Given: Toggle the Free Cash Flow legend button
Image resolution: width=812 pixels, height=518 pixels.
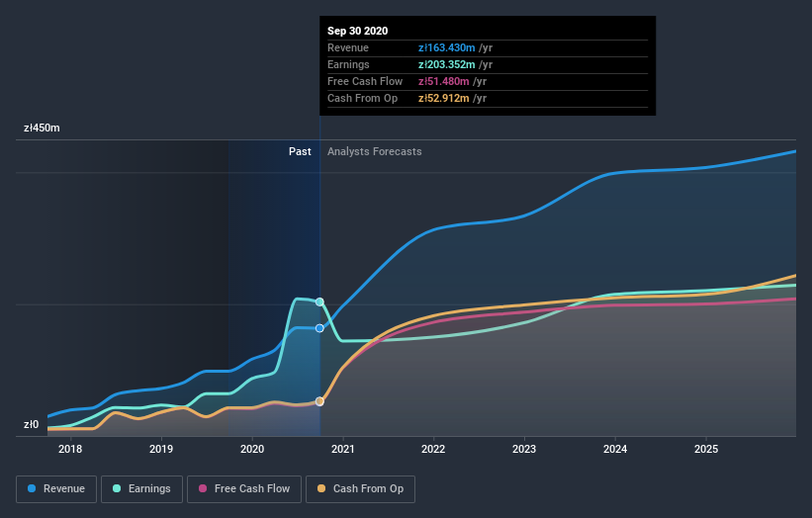Looking at the screenshot, I should point(244,489).
